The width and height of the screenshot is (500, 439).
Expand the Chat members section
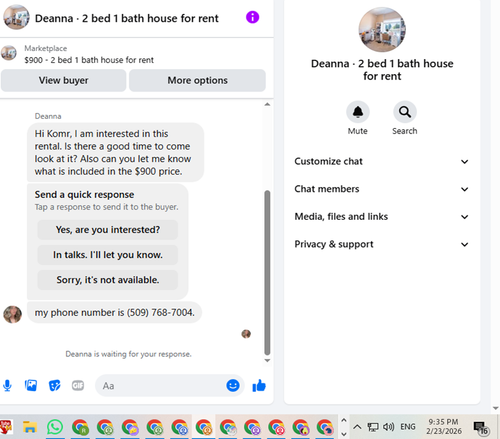[x=382, y=189]
